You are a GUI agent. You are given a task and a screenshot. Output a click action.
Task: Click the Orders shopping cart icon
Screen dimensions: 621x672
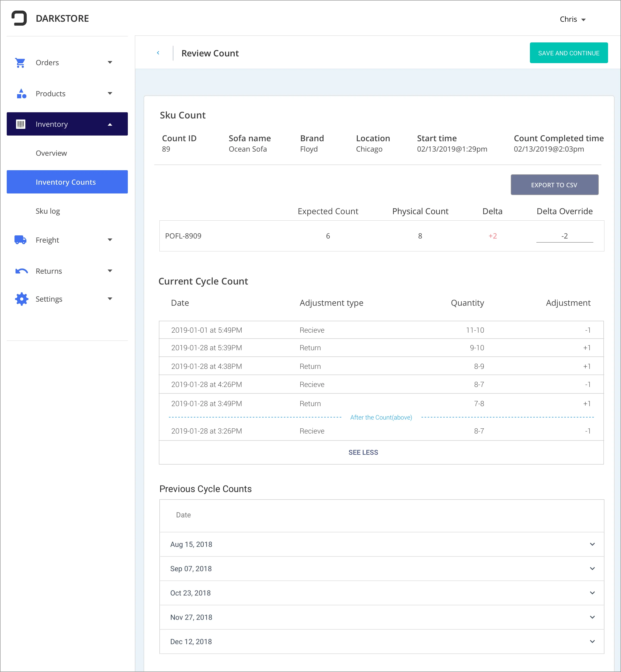pos(20,62)
